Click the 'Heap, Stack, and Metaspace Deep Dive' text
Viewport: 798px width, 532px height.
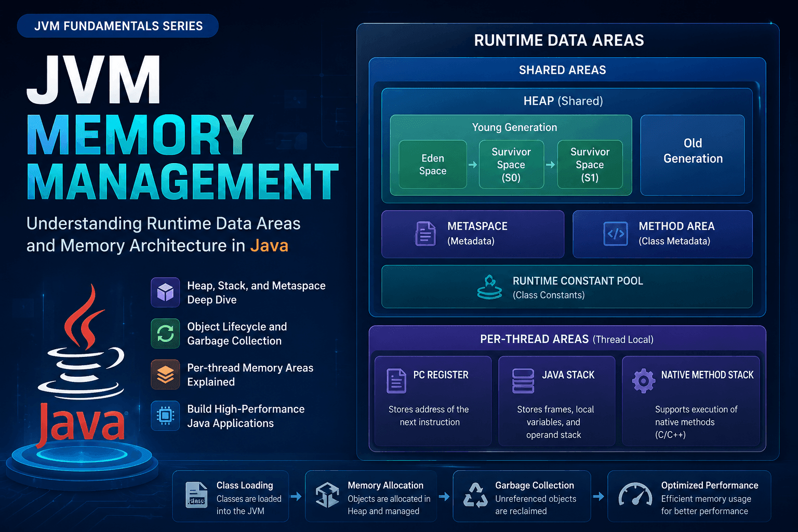tap(256, 292)
